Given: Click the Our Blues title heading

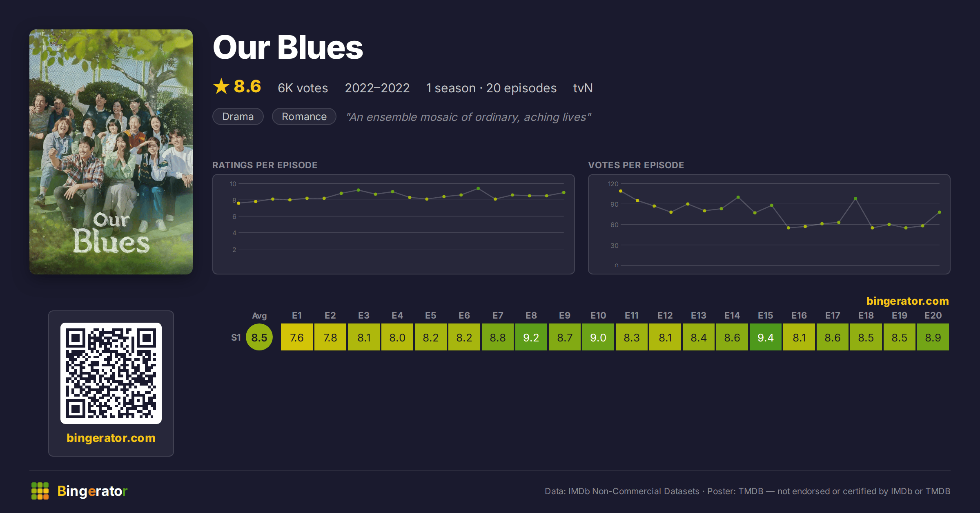Looking at the screenshot, I should (288, 47).
